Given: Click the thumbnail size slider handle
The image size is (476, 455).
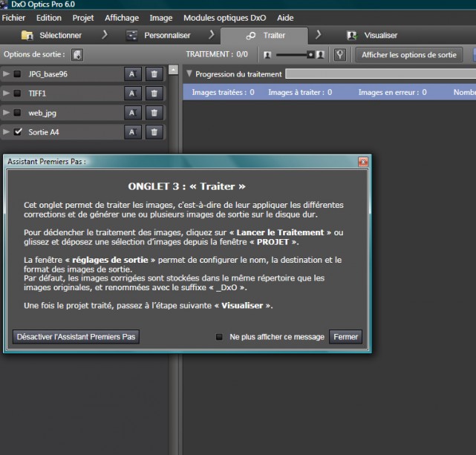Looking at the screenshot, I should [x=310, y=55].
